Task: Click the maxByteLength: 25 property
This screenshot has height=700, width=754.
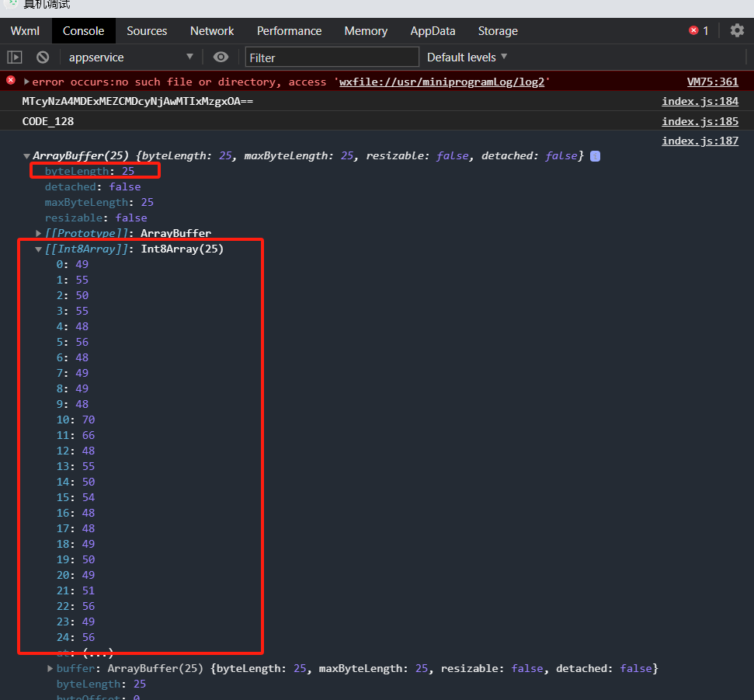Action: click(x=99, y=202)
